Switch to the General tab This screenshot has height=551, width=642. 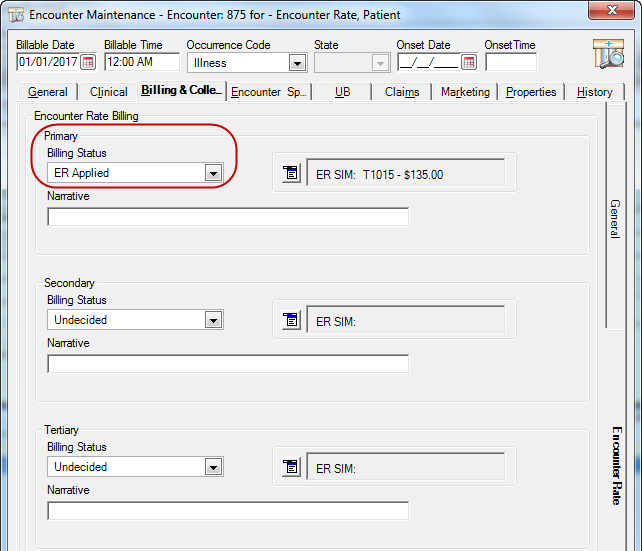click(x=48, y=92)
